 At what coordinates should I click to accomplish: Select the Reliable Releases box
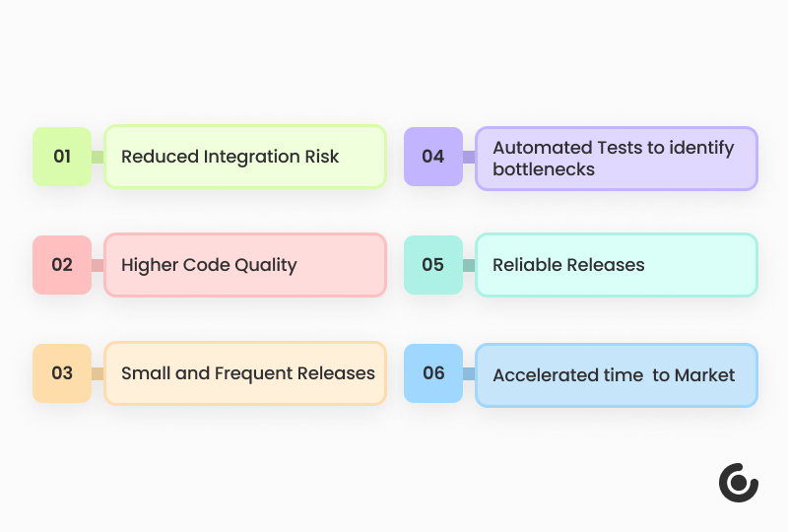click(x=616, y=265)
